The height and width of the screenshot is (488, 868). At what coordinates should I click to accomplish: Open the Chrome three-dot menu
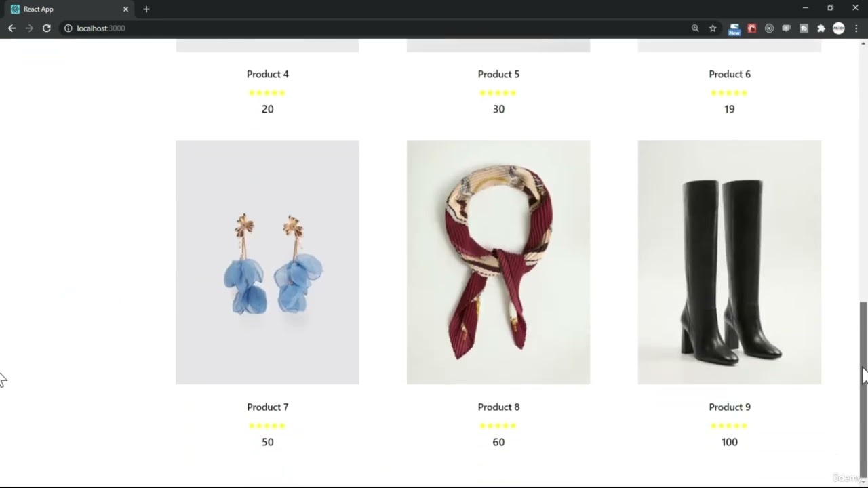click(x=856, y=28)
